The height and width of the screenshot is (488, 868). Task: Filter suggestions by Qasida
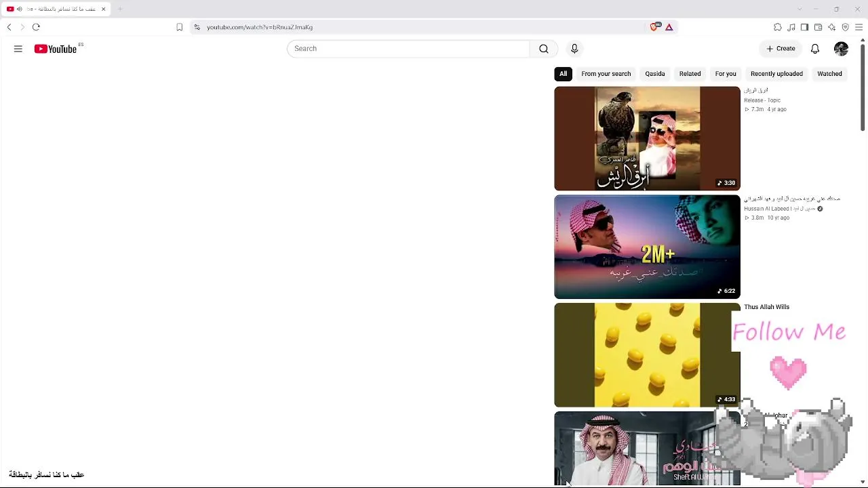click(655, 74)
